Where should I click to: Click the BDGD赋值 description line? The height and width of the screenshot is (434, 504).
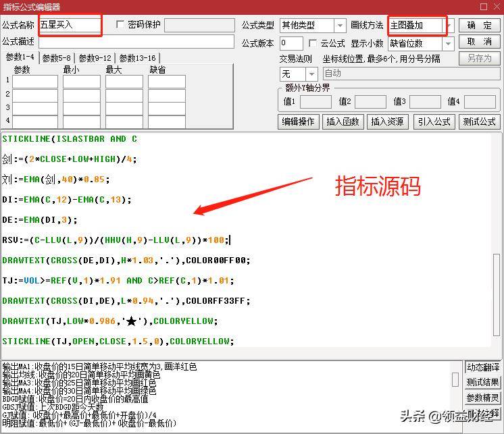coord(75,399)
